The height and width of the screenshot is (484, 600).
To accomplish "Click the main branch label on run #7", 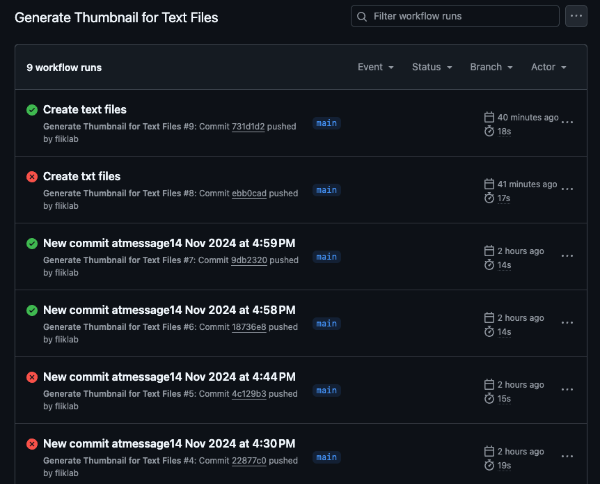I will pyautogui.click(x=326, y=257).
